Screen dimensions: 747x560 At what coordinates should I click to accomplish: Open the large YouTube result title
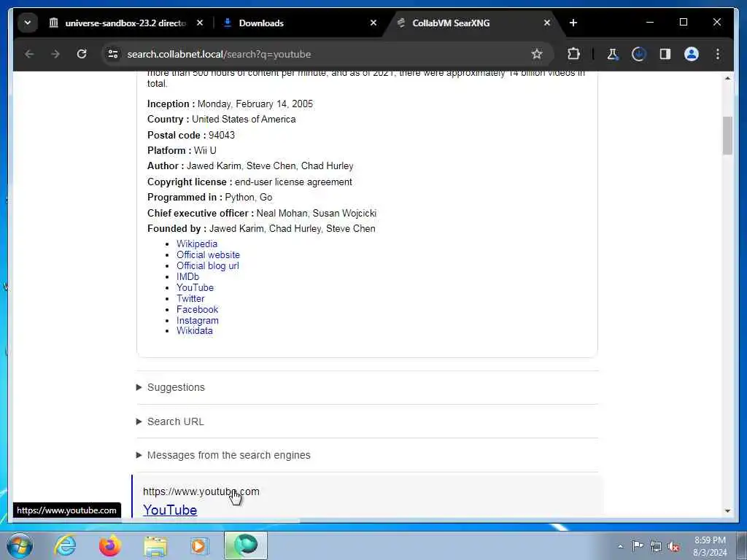point(170,510)
